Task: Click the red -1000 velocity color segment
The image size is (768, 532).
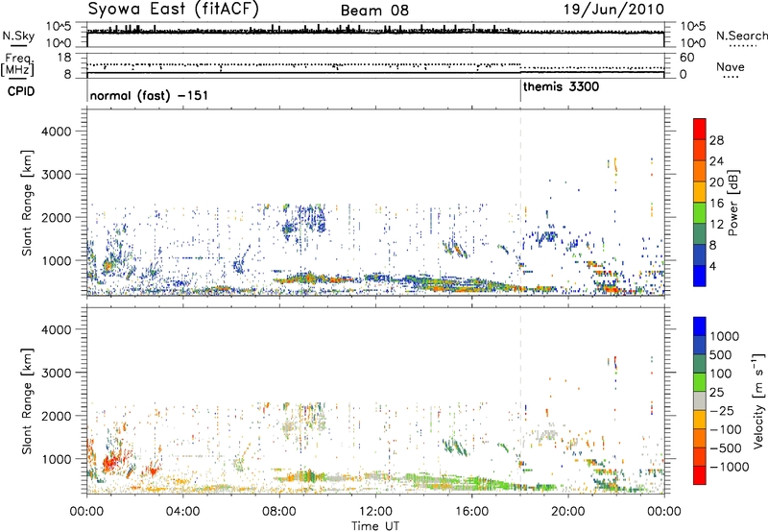Action: pyautogui.click(x=700, y=475)
